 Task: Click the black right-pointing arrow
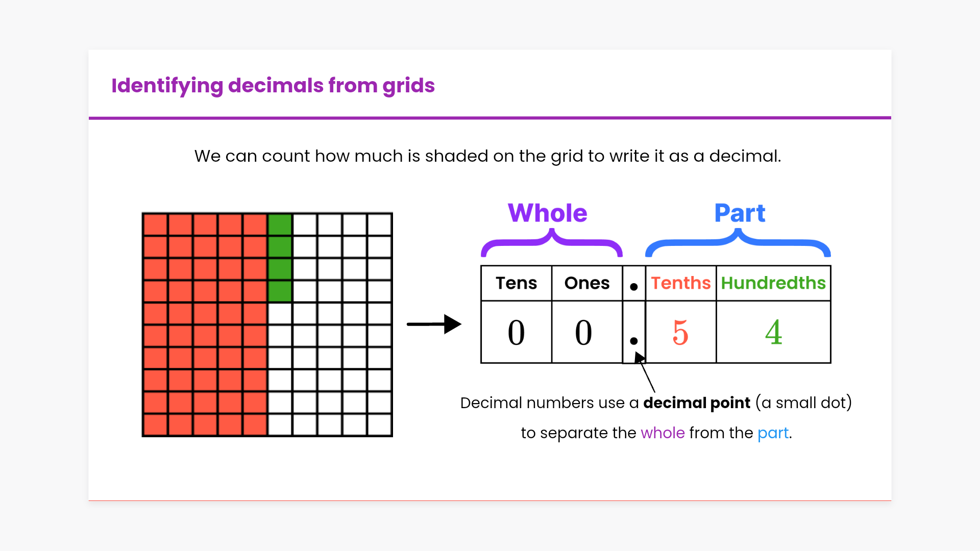(434, 324)
